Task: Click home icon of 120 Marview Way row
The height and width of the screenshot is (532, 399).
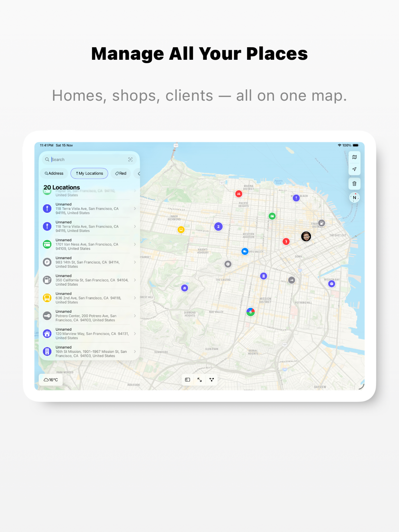Action: (47, 334)
